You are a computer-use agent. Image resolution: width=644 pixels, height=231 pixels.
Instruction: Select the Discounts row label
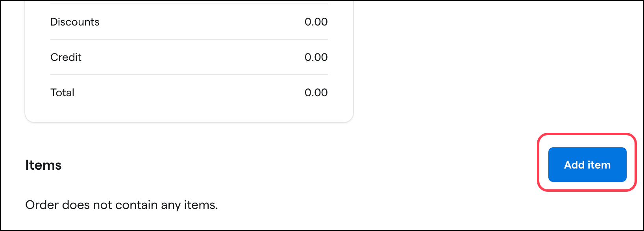coord(75,22)
